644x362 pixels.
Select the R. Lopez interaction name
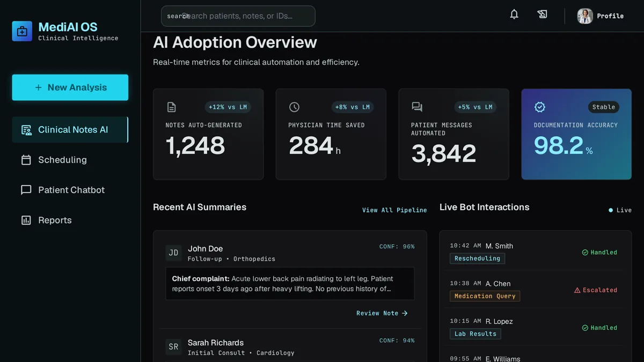(x=499, y=321)
